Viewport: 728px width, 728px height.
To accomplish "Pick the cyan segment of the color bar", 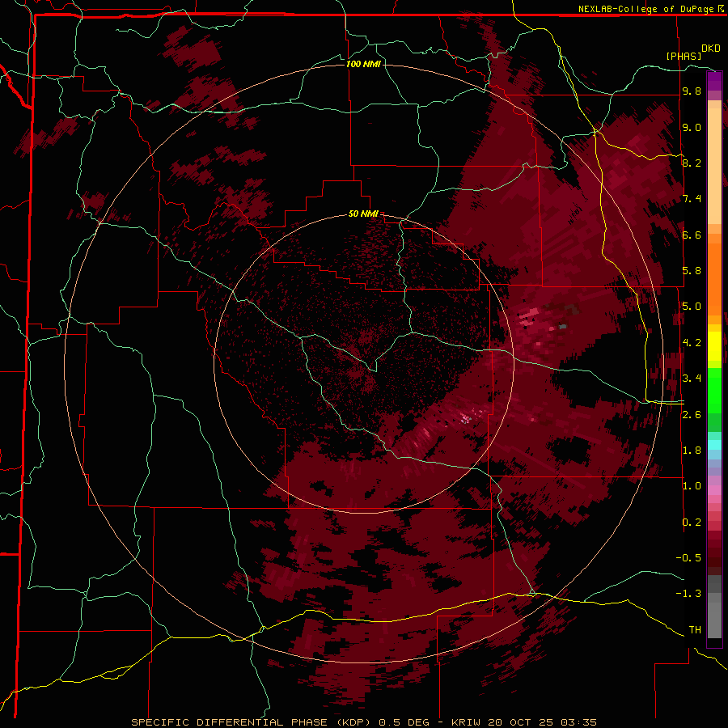I will [714, 445].
